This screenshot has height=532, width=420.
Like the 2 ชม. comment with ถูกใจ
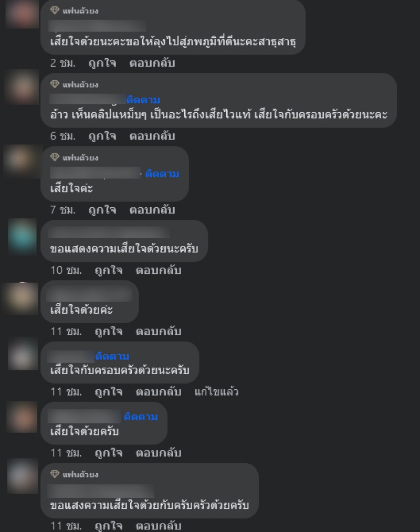(102, 63)
